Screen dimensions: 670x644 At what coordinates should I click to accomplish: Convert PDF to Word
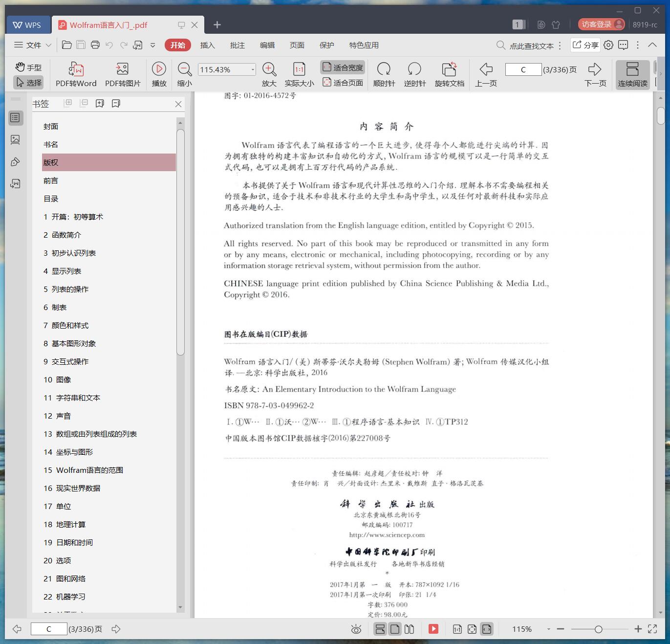pos(76,75)
